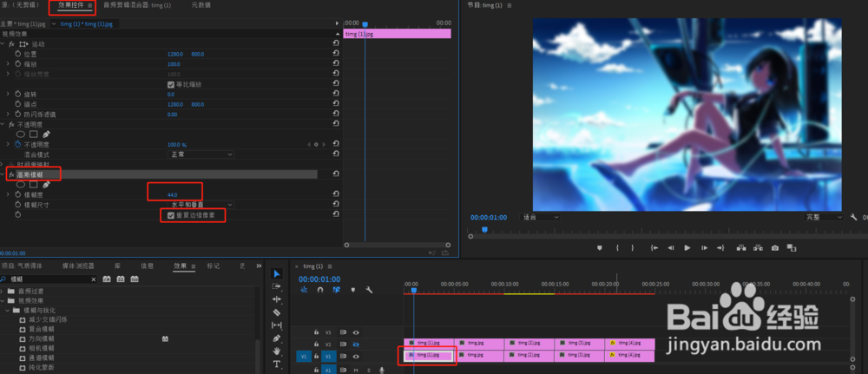Select the Type (T) tool
The image size is (868, 374).
click(278, 364)
